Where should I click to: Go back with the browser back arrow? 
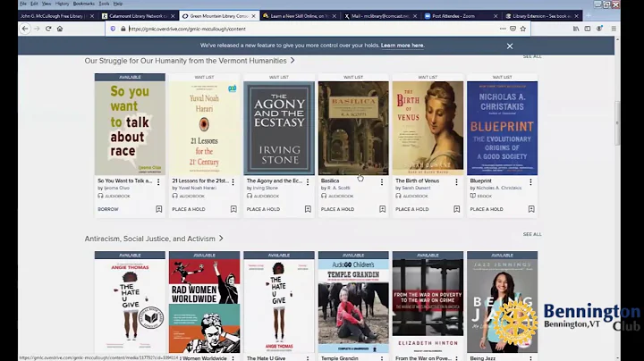25,29
